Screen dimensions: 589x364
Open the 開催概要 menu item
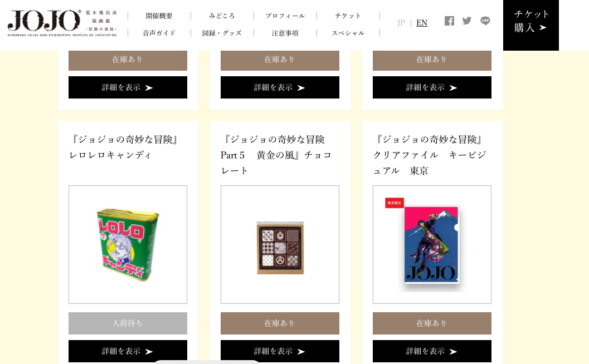click(x=159, y=16)
